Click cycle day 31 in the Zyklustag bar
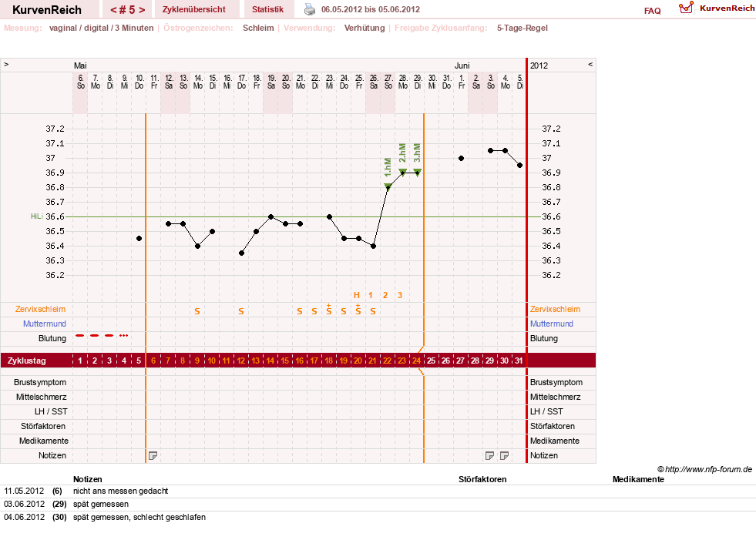Screen dimensions: 756x540 pos(519,361)
